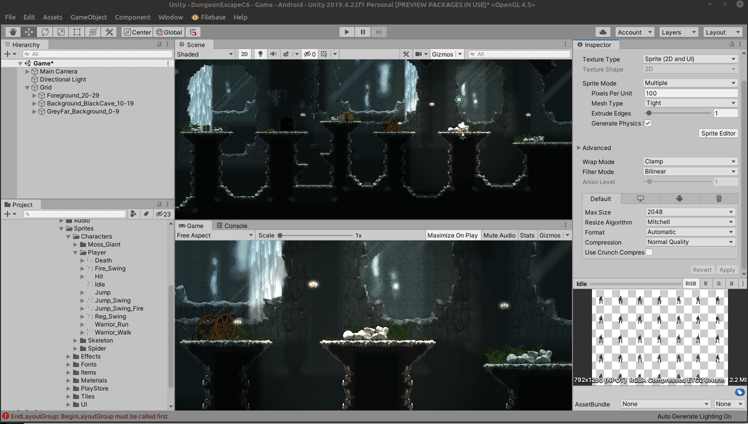748x424 pixels.
Task: Select the Scale tool in the toolbar
Action: (x=61, y=32)
